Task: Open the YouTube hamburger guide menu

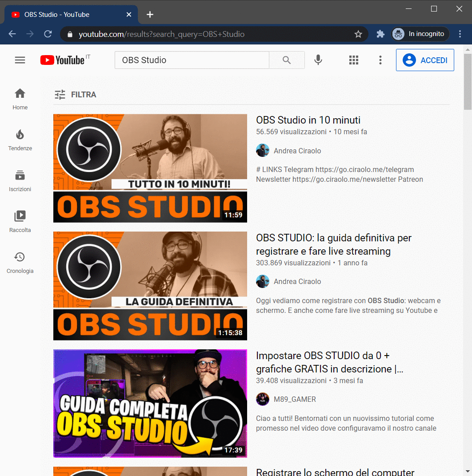Action: tap(20, 60)
